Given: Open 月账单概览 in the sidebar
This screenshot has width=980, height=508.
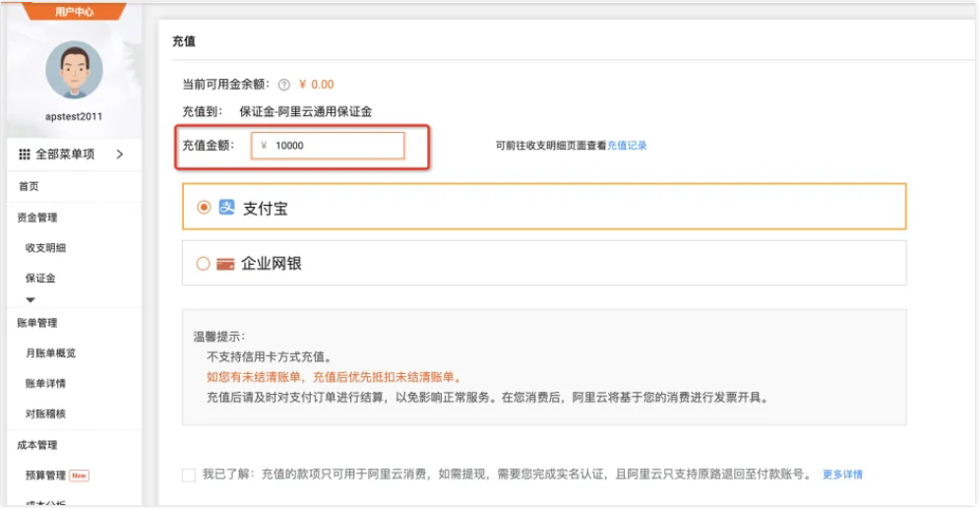Looking at the screenshot, I should click(50, 352).
